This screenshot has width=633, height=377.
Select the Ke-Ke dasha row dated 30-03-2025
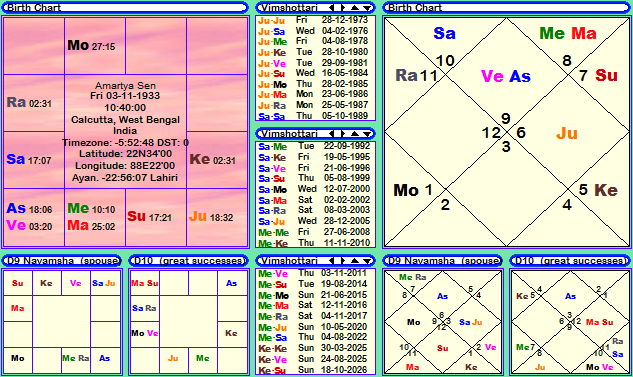[x=315, y=348]
